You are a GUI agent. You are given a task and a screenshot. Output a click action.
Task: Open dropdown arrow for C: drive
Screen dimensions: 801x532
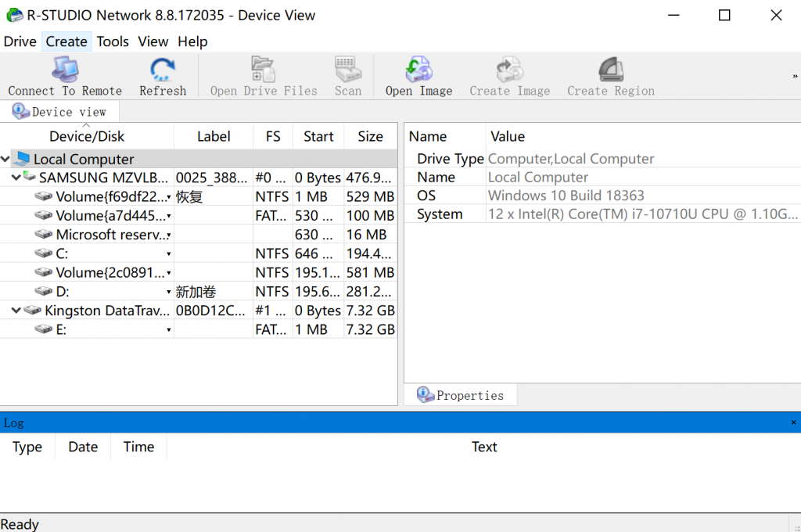coord(169,253)
